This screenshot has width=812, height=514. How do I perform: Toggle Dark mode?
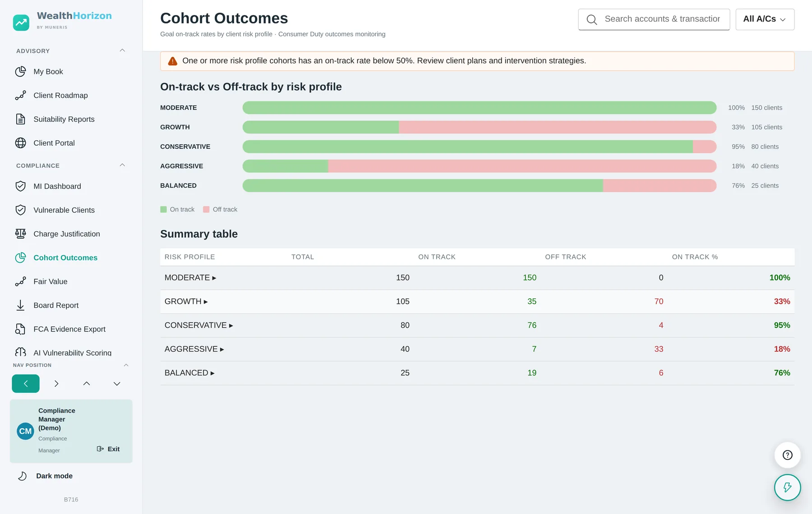[45, 476]
